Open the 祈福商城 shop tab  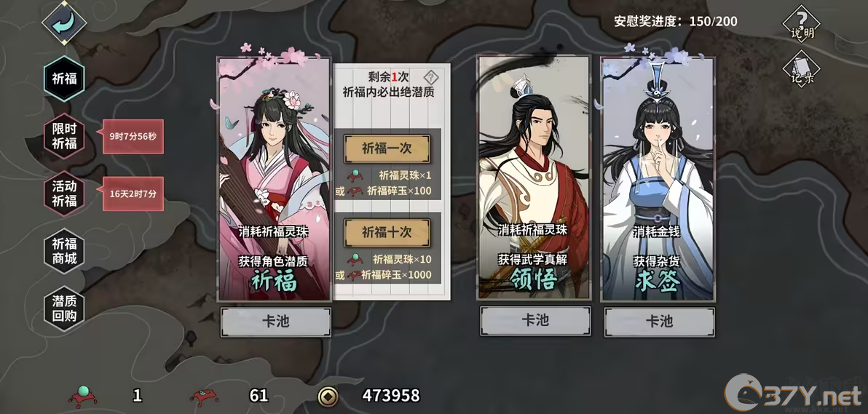(x=64, y=251)
